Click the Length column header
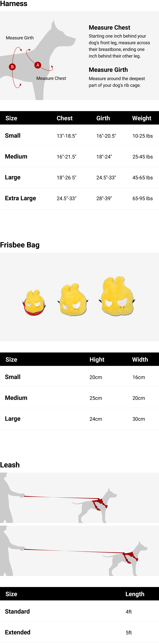This screenshot has width=159, height=644. coord(135,594)
